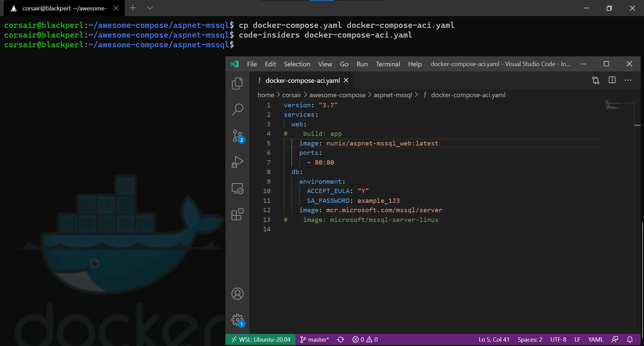Click the WSL: Ubuntu-20.04 remote indicator
The height and width of the screenshot is (346, 644).
(261, 340)
